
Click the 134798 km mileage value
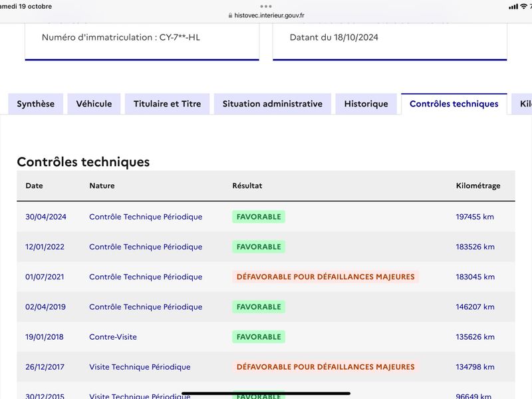point(475,367)
